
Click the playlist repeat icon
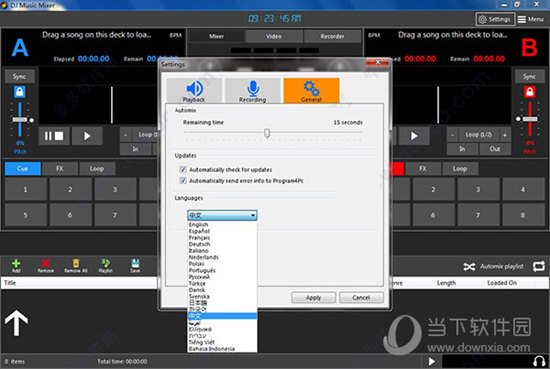539,267
